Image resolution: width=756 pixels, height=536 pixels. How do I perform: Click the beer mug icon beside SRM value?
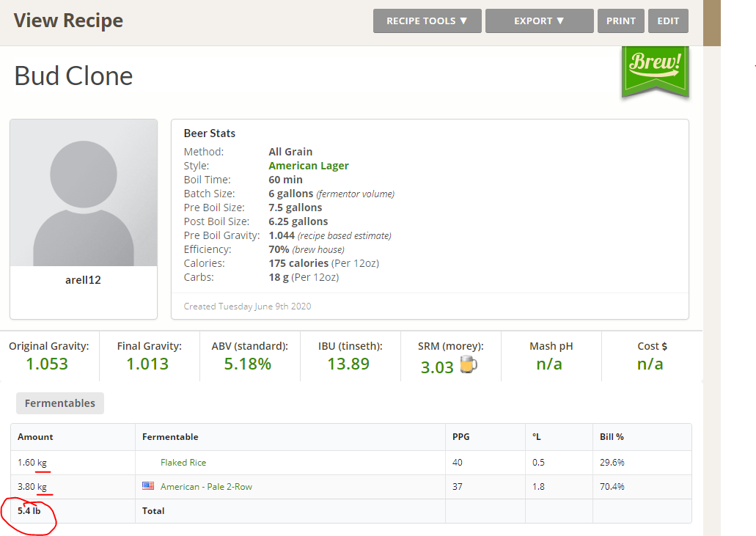click(x=469, y=365)
